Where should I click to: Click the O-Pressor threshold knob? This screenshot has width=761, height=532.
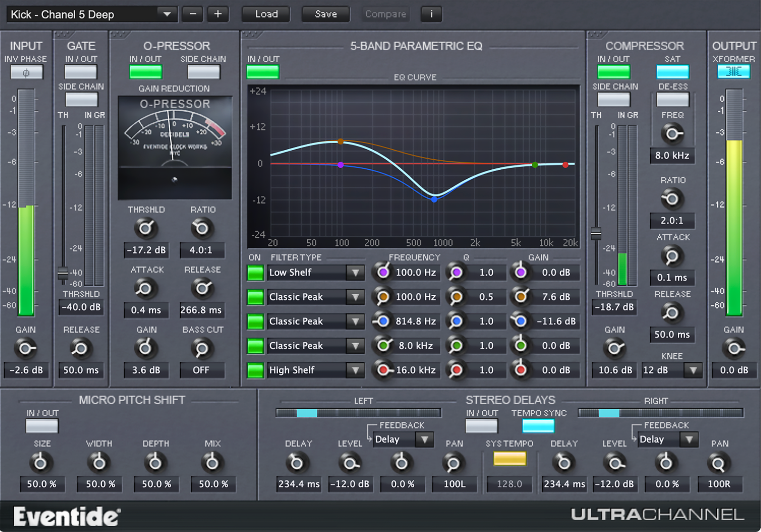[146, 229]
